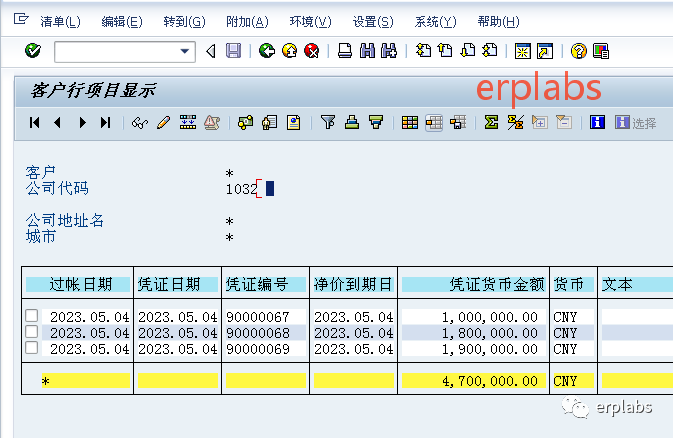Viewport: 673px width, 438px height.
Task: Click the Save Layout icon
Action: tap(458, 123)
